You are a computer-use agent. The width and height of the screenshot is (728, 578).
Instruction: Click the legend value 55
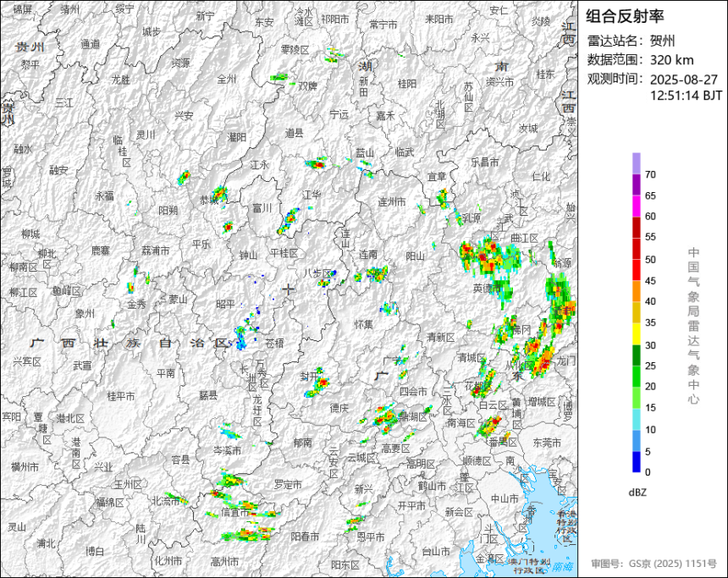[x=650, y=237]
